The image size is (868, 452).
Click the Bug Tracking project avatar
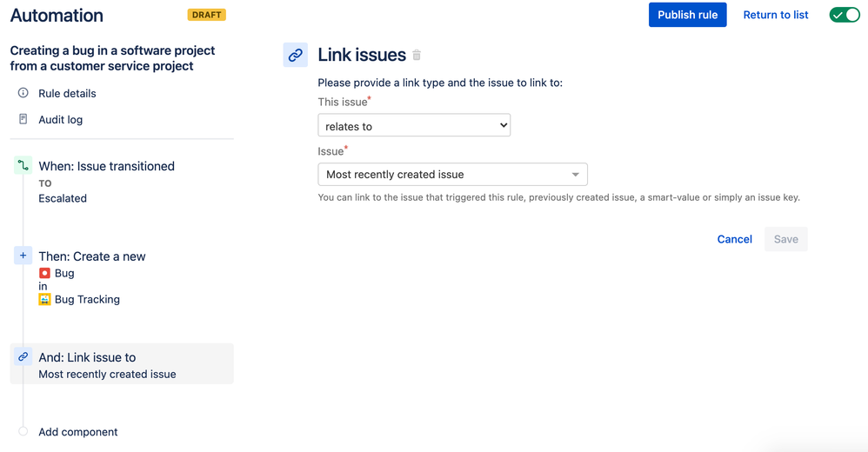point(45,299)
